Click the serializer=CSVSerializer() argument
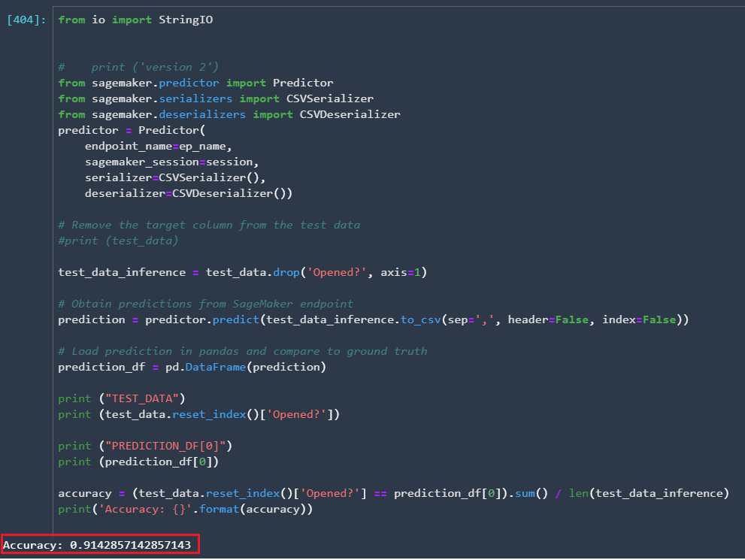745x560 pixels. point(175,177)
